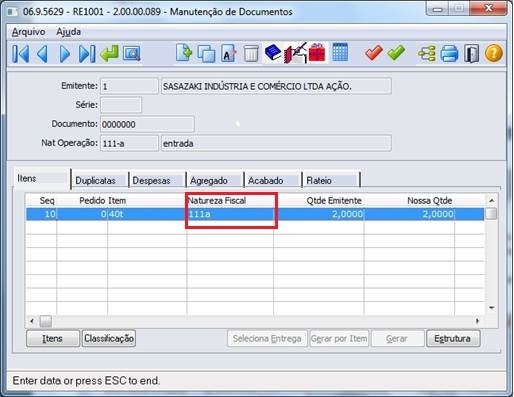Click Natureza Fiscal cell 111a

(x=230, y=214)
